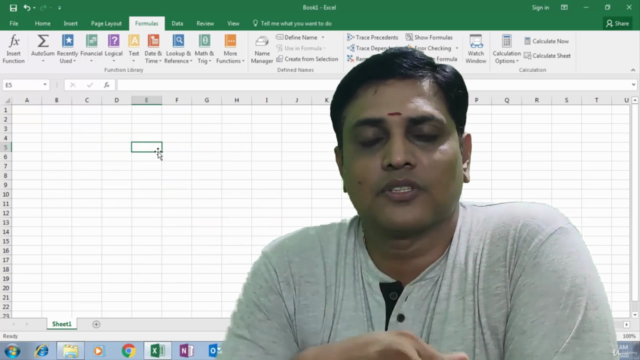Click the AutoSum sigma icon
The image size is (640, 360).
tap(42, 41)
